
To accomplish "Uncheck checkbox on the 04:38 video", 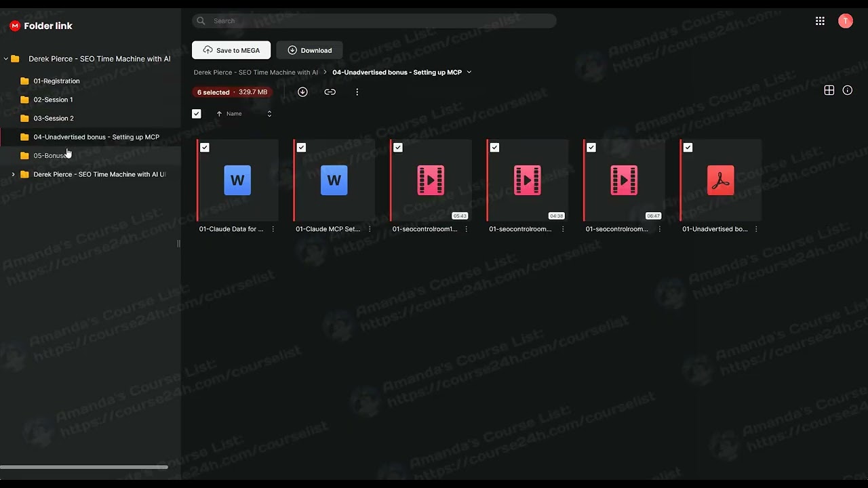I will (494, 147).
